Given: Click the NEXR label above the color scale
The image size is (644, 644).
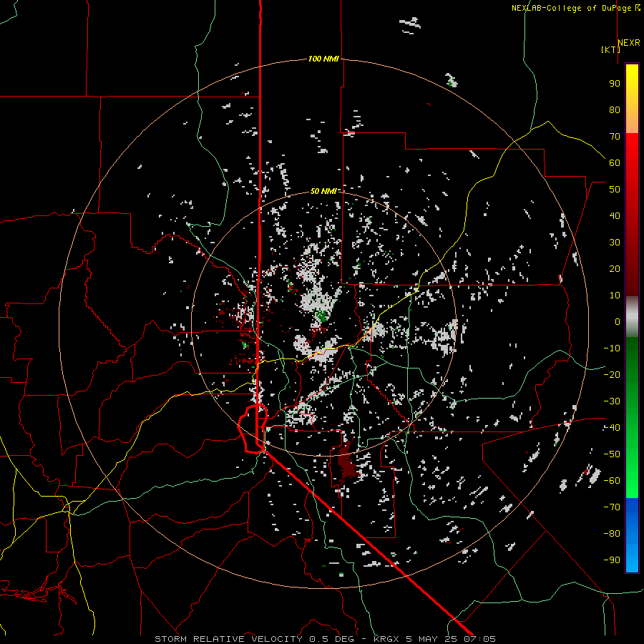Looking at the screenshot, I should [629, 43].
